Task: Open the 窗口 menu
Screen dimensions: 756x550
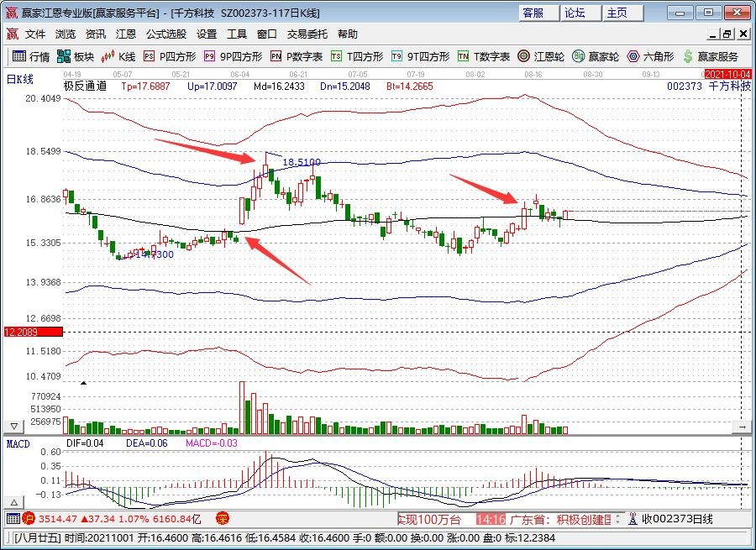Action: point(266,34)
